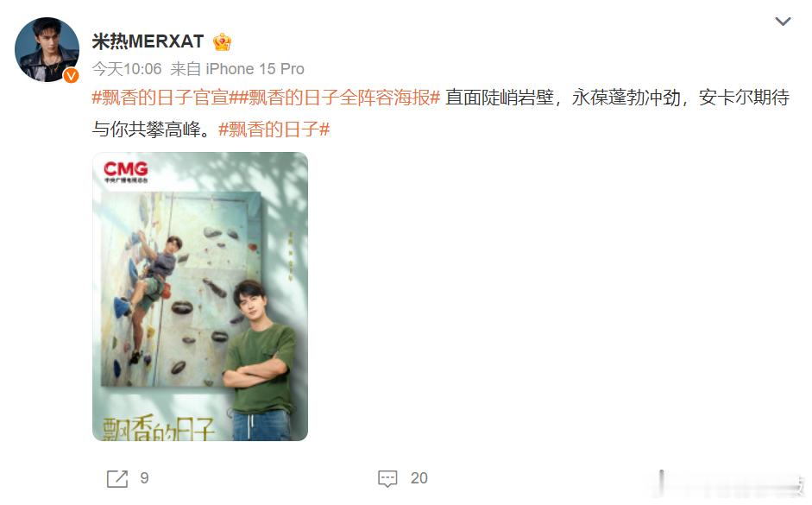Click the repost arrow icon

[117, 478]
